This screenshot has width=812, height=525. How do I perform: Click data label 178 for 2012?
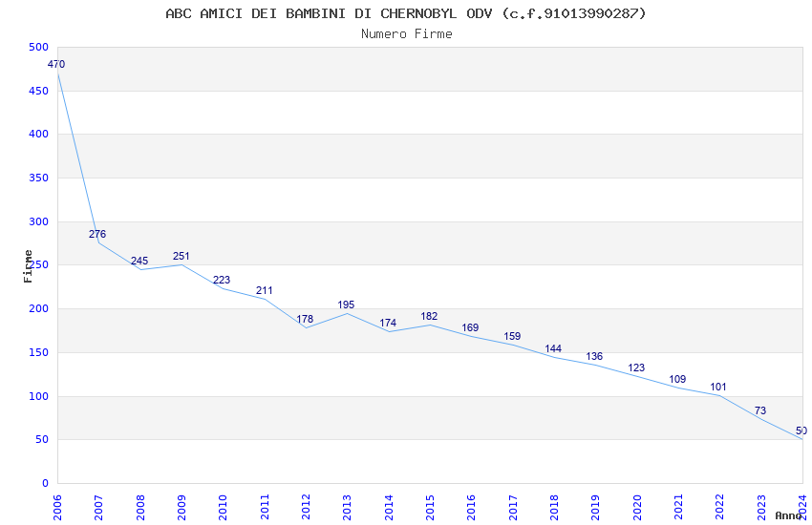[305, 319]
